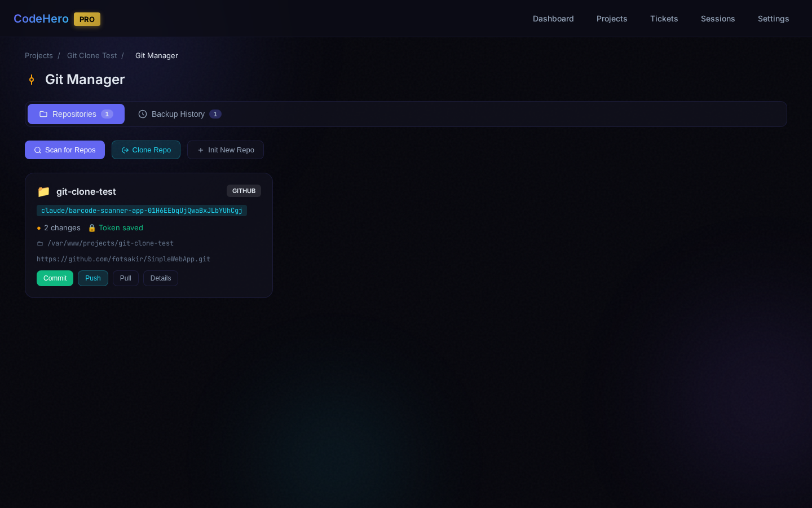Screen dimensions: 812x508
Task: Open Sessions from the navigation bar
Action: (717, 19)
